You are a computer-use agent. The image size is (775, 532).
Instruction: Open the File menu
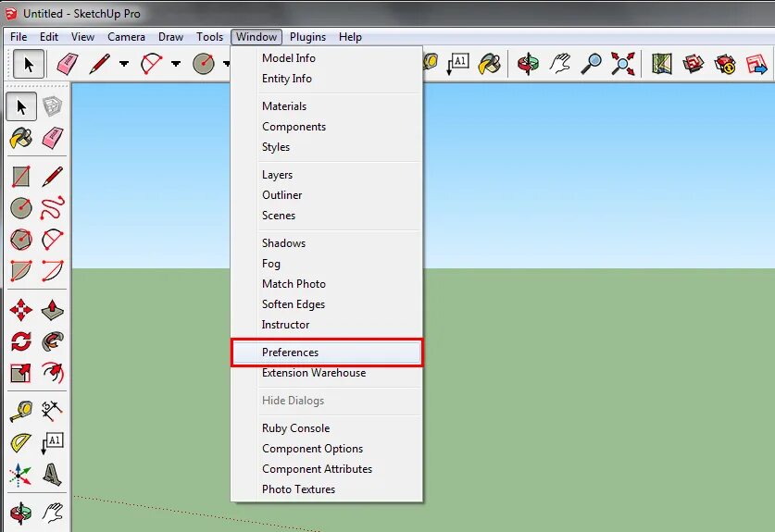tap(19, 37)
